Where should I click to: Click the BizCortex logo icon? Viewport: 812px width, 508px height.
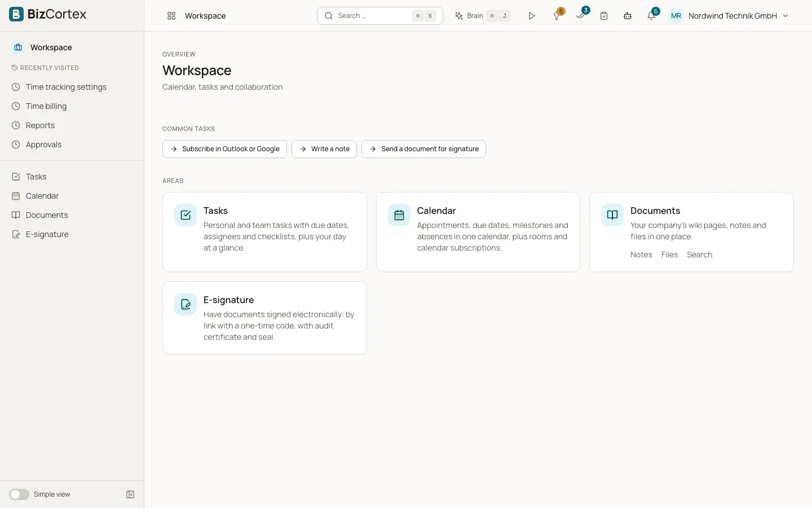click(16, 14)
